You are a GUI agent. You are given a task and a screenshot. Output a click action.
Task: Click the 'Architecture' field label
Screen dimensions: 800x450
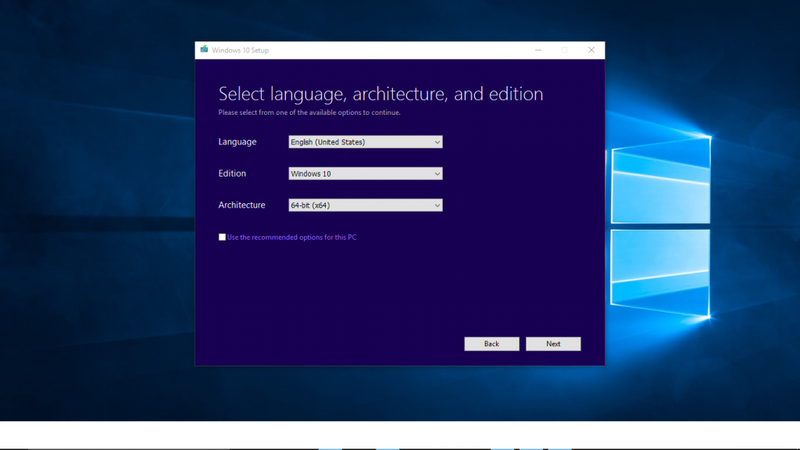tap(242, 205)
